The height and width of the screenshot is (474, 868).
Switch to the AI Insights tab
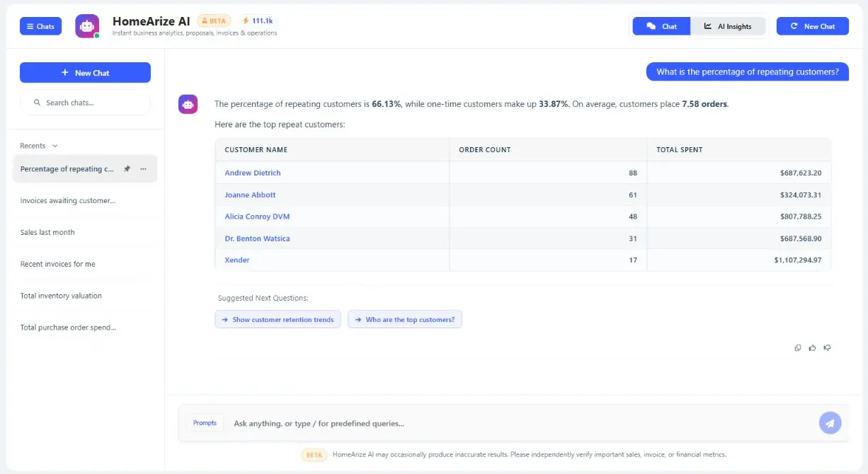729,26
